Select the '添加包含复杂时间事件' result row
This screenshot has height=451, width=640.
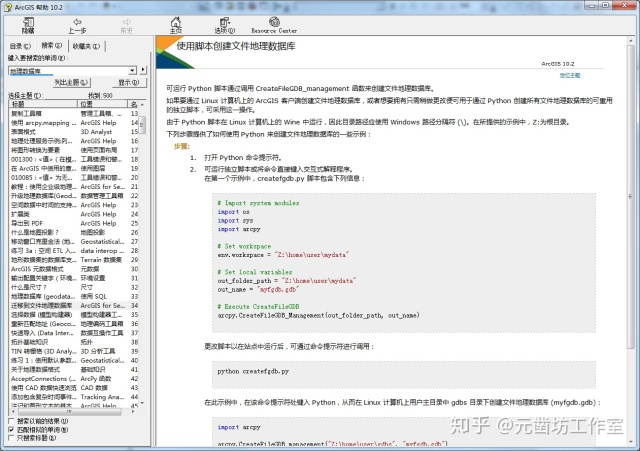coord(74,397)
